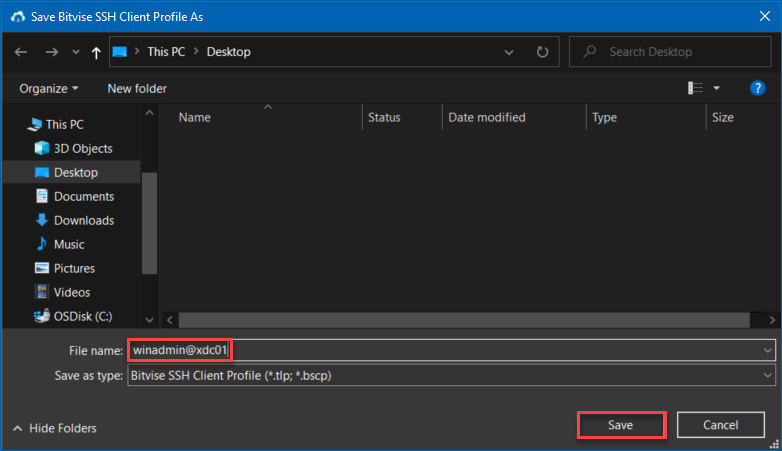
Task: Sort files by Size column
Action: (723, 118)
